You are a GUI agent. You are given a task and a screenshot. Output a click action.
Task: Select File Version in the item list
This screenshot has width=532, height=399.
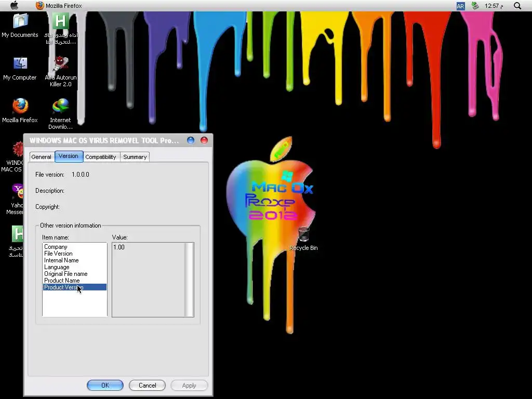tap(75, 254)
